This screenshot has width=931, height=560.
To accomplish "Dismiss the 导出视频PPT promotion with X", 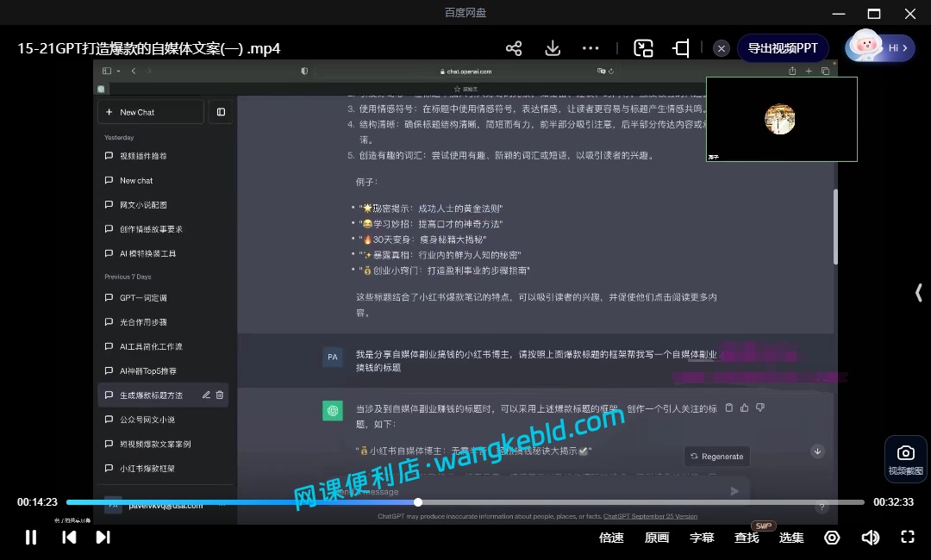I will click(x=722, y=48).
